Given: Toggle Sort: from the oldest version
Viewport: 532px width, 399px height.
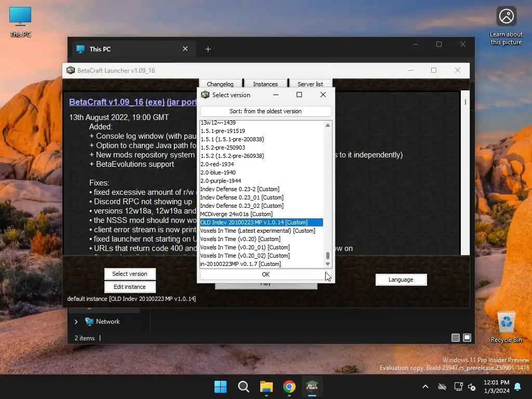Looking at the screenshot, I should (x=265, y=111).
